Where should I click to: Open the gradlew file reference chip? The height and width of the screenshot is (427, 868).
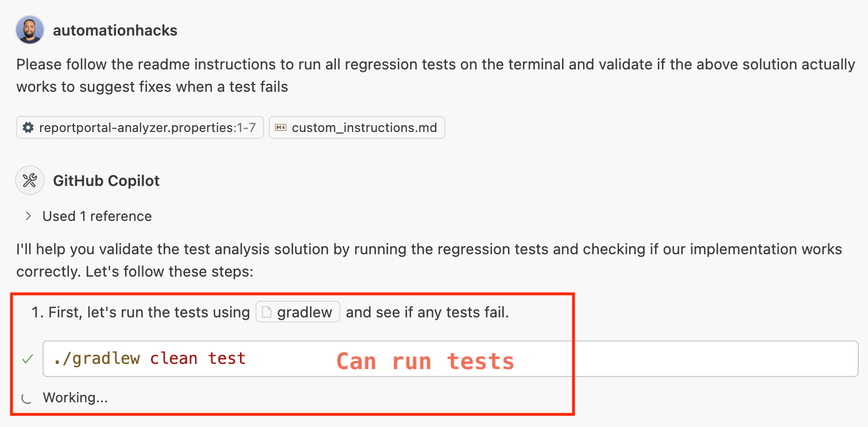297,312
